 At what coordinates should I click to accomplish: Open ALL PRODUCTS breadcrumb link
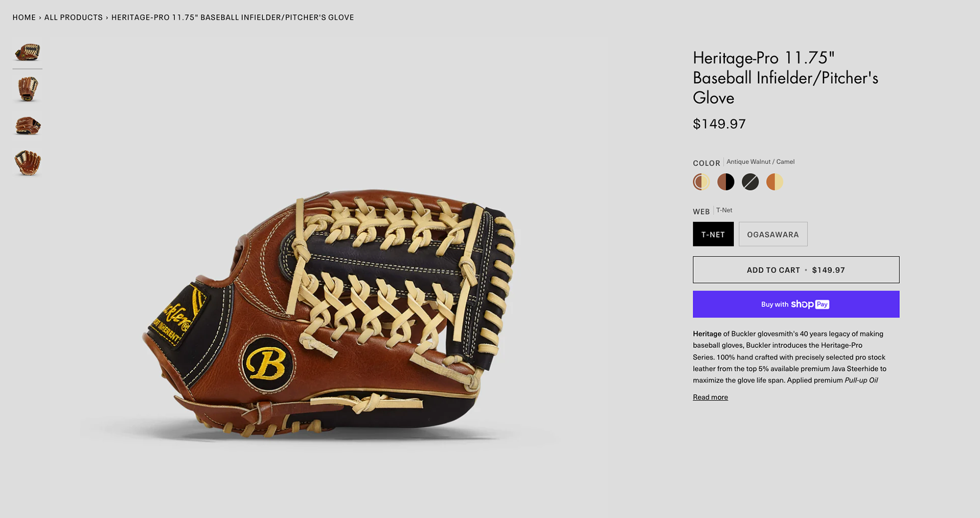click(73, 17)
